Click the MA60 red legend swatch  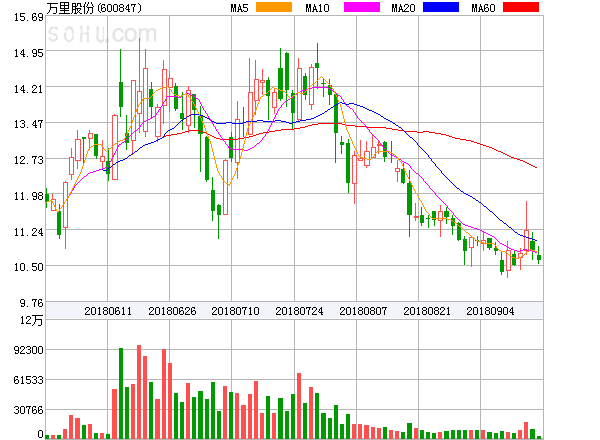[522, 8]
